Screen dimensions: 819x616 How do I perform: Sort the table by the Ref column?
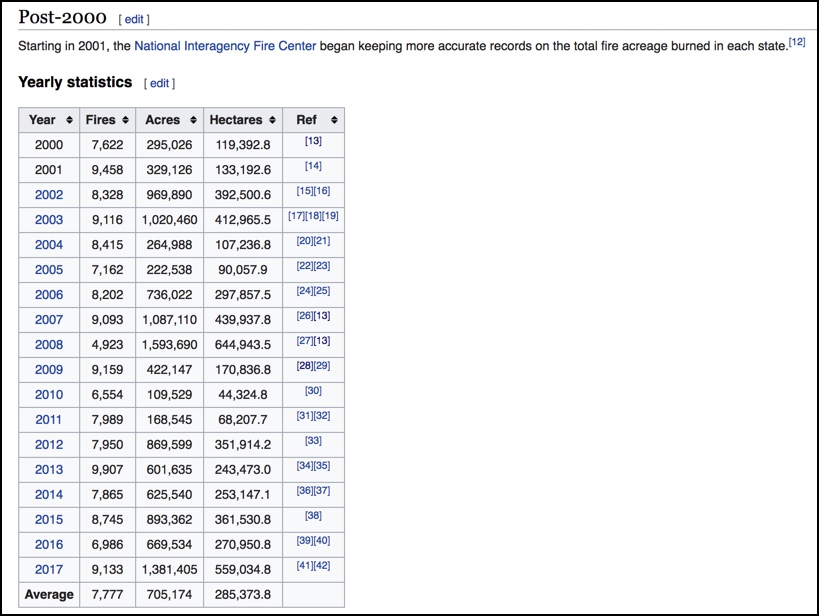click(308, 119)
